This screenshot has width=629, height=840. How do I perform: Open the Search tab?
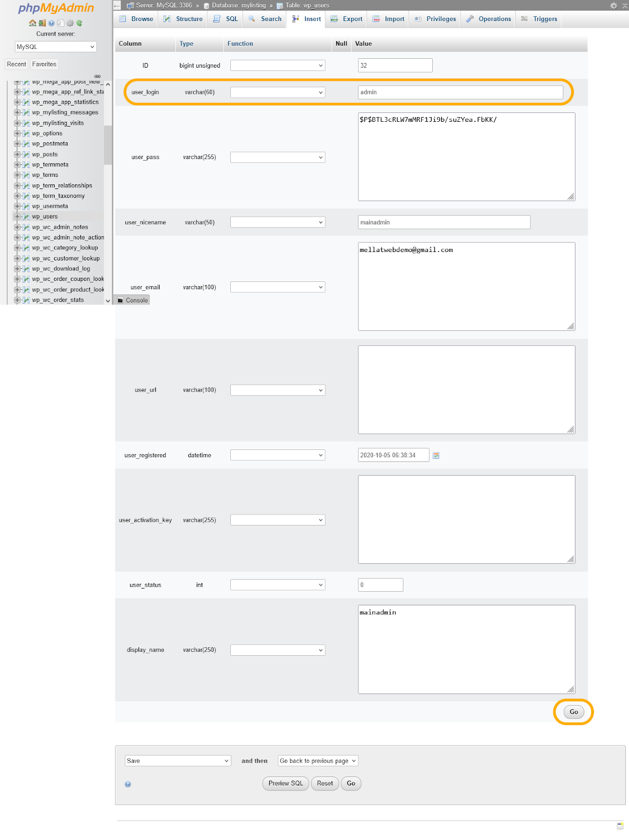click(x=265, y=19)
